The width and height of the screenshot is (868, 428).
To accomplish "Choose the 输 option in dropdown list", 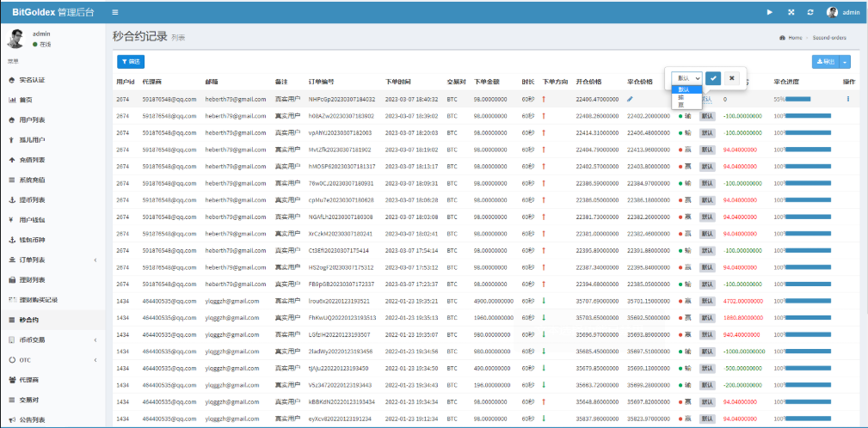I will (x=687, y=96).
